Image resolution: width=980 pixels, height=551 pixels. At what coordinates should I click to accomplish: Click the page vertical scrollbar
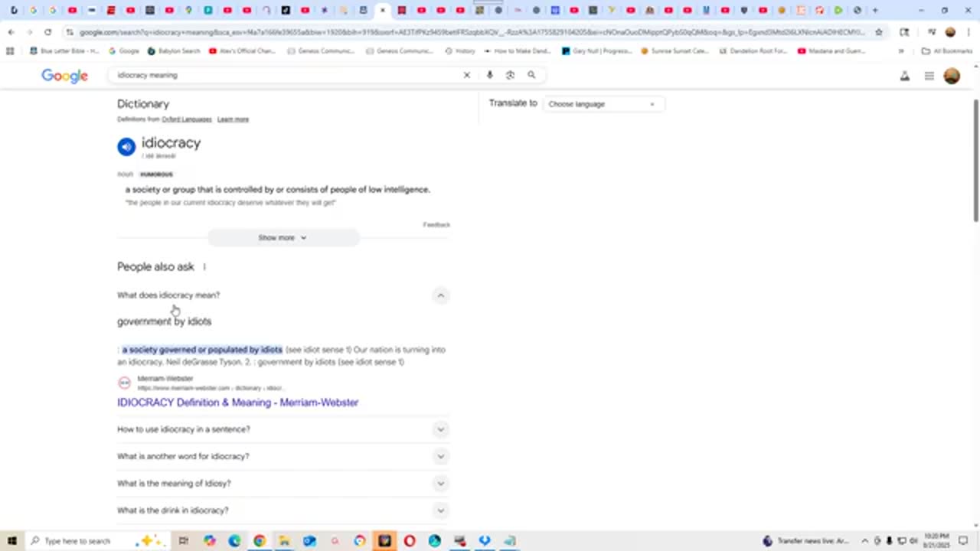click(x=975, y=159)
